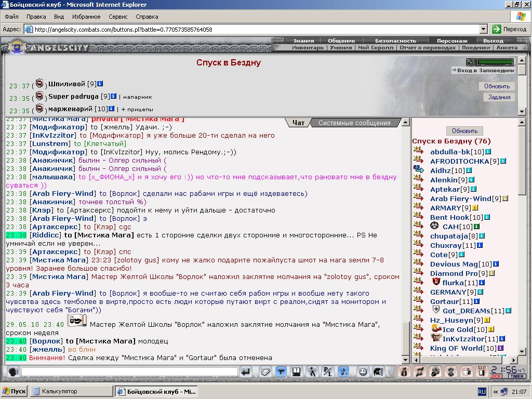Viewport: 532px width, 399px height.
Task: Switch to the Чат tab
Action: click(x=299, y=123)
